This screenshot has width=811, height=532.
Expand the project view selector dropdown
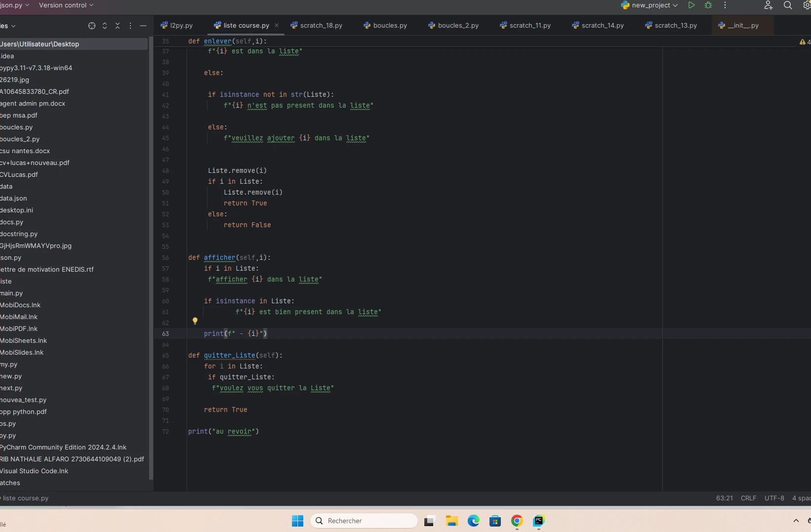point(8,26)
